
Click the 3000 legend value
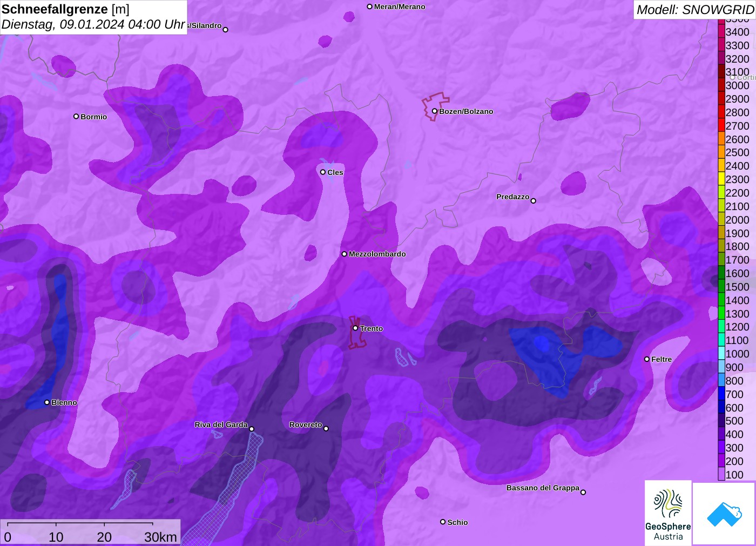pos(737,85)
